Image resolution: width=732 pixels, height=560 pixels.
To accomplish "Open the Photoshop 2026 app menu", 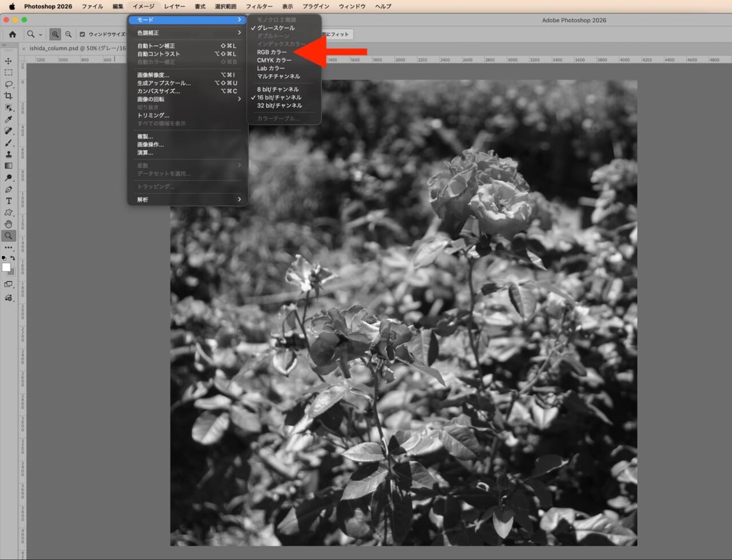I will click(48, 6).
